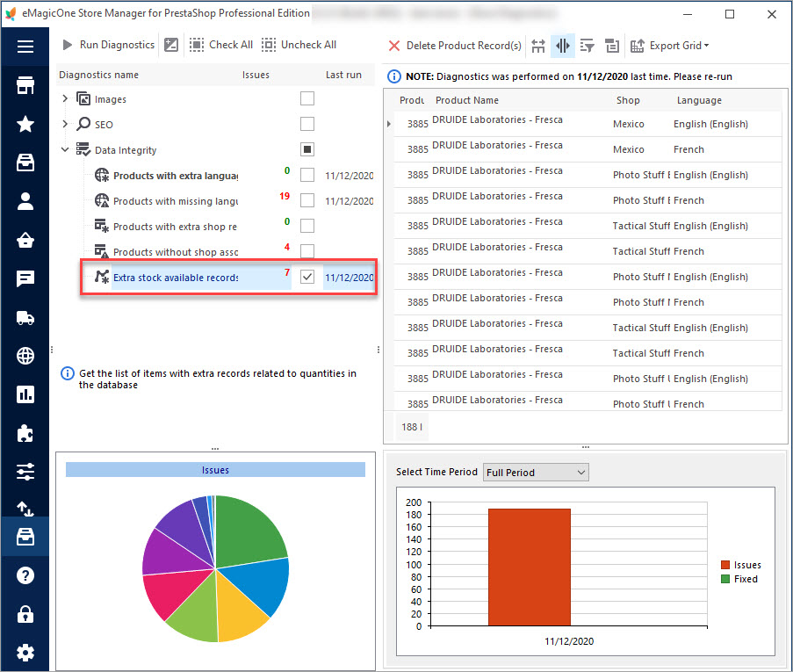Click the Images category icon

pos(83,98)
